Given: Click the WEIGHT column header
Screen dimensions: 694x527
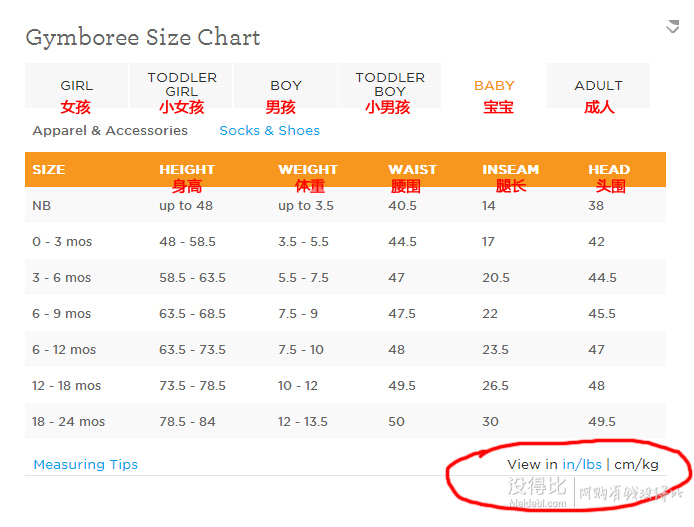Looking at the screenshot, I should coord(308,169).
